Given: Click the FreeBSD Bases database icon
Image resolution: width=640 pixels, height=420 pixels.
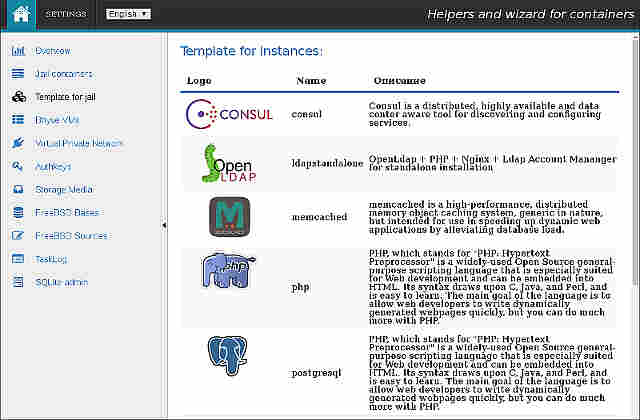Looking at the screenshot, I should (18, 212).
